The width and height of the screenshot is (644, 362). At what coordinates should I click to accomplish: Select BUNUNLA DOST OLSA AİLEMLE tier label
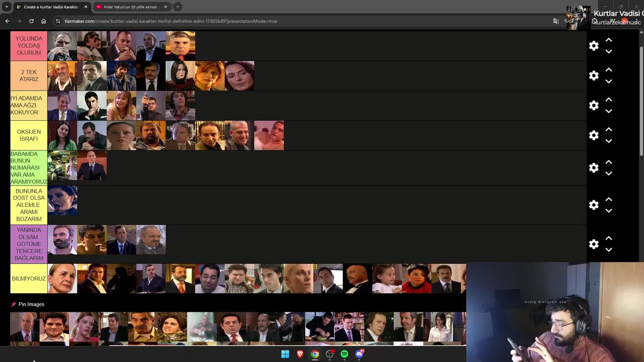pyautogui.click(x=29, y=205)
